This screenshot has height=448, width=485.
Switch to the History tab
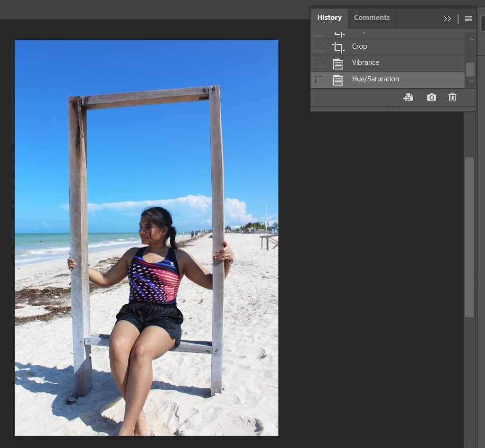click(329, 18)
